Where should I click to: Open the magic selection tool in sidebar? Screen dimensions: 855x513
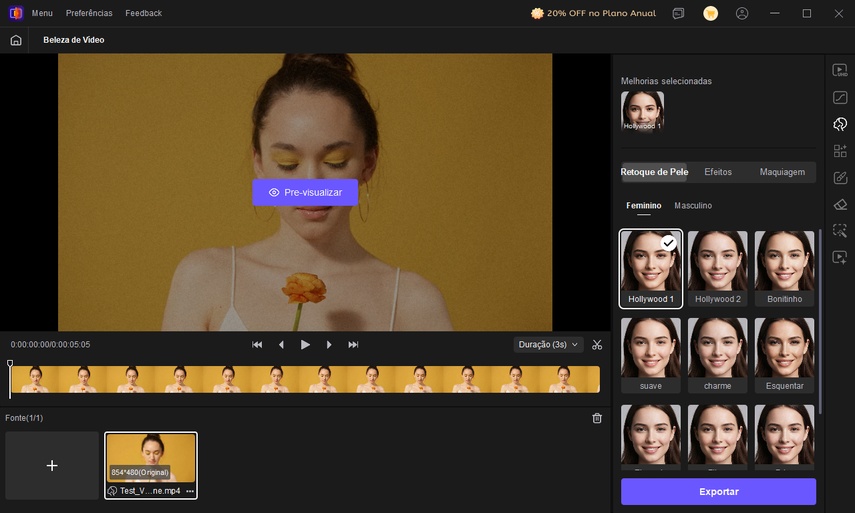[x=840, y=230]
